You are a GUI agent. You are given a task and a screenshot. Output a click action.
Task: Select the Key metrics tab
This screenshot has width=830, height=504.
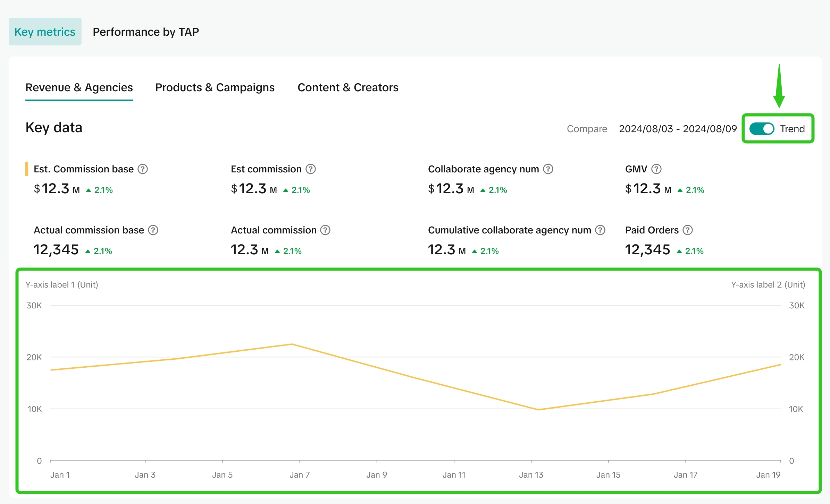(45, 32)
